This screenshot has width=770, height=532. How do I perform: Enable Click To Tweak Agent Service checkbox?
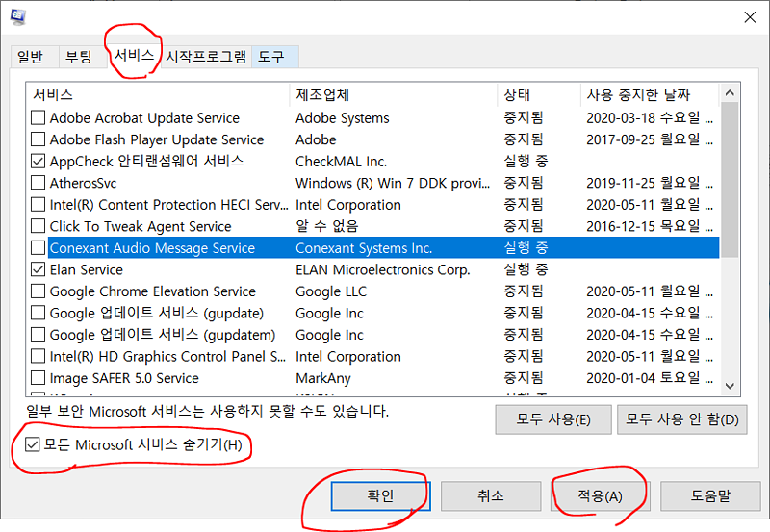(38, 226)
